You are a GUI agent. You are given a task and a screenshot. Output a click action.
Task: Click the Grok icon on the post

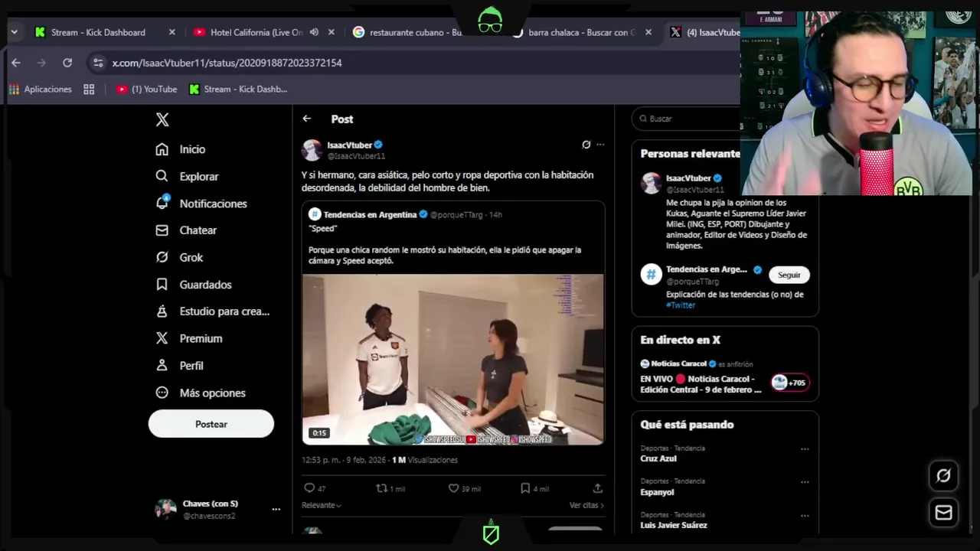coord(586,145)
